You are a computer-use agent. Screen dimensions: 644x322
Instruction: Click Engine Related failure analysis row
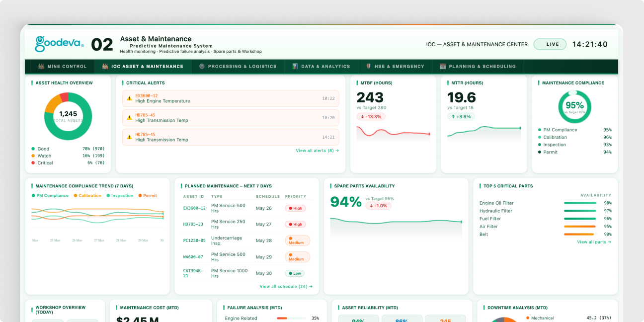coord(272,318)
